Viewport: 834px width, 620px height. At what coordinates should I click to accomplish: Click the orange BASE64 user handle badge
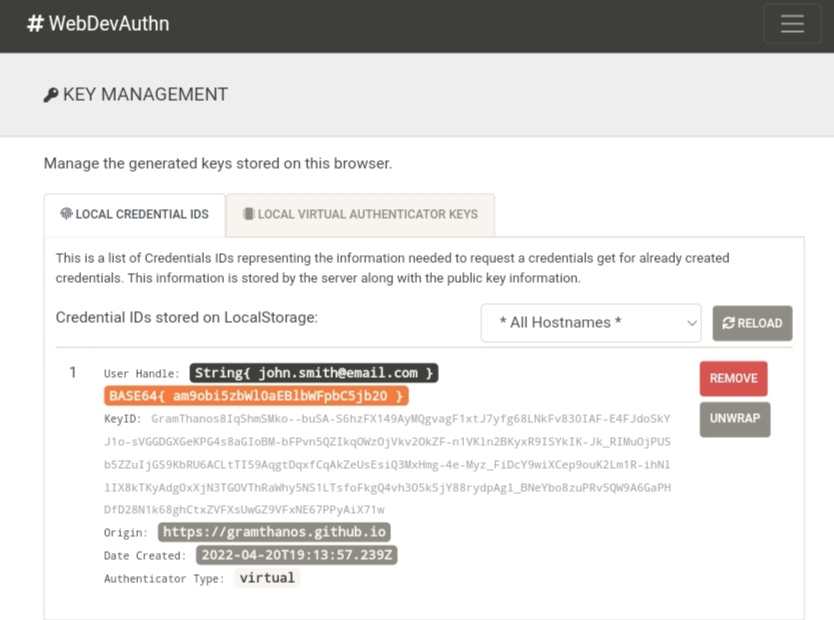click(256, 396)
